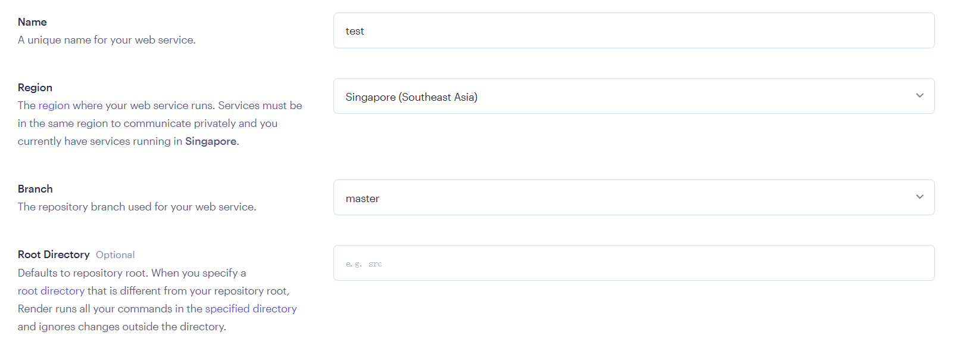
Task: Click "currently have services running in" text
Action: coord(100,141)
